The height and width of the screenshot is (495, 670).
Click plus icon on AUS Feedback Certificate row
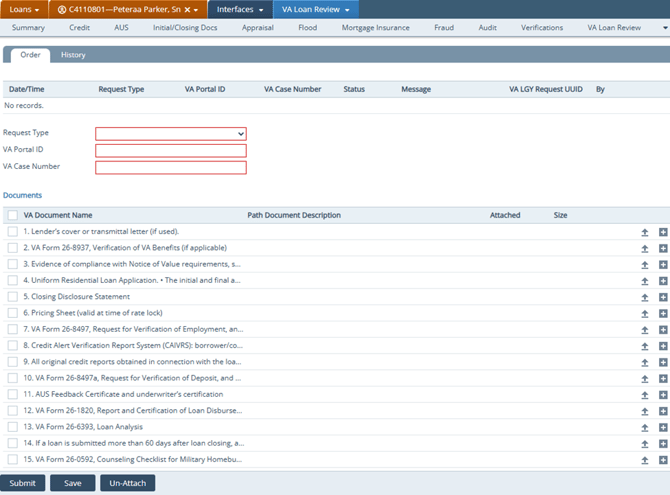pyautogui.click(x=663, y=395)
